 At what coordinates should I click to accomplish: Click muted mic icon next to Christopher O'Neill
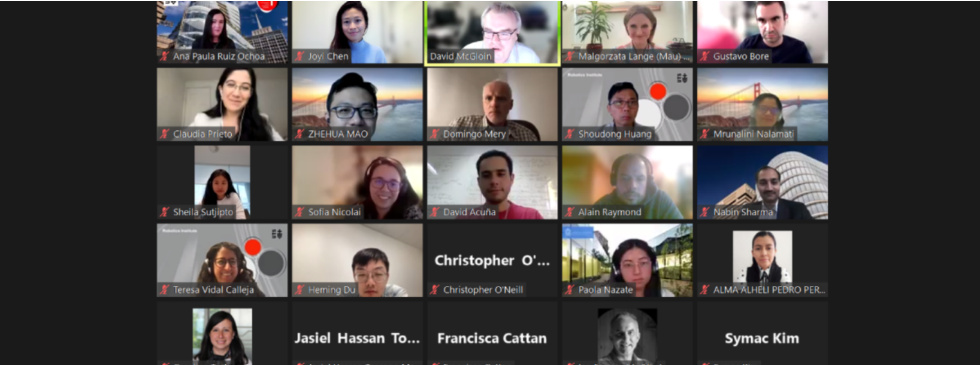434,290
